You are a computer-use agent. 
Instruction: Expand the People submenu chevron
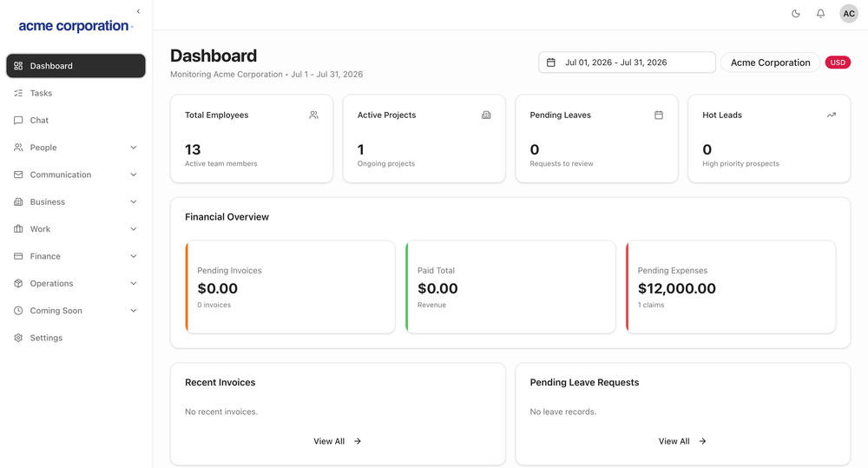pos(134,148)
